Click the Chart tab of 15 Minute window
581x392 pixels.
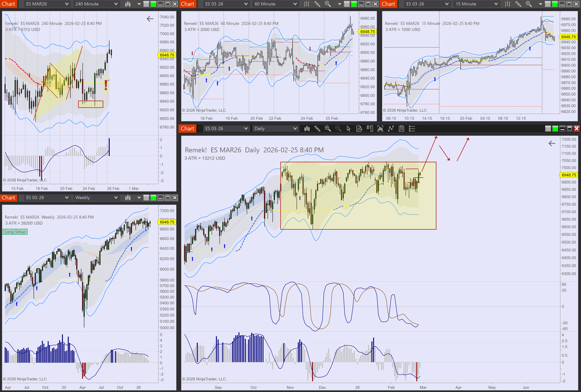click(388, 4)
